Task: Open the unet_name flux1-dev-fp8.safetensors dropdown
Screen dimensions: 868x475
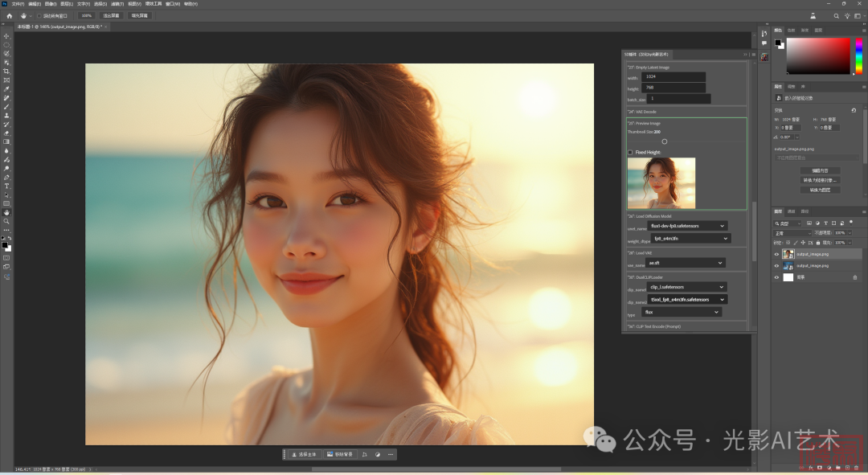Action: 687,226
